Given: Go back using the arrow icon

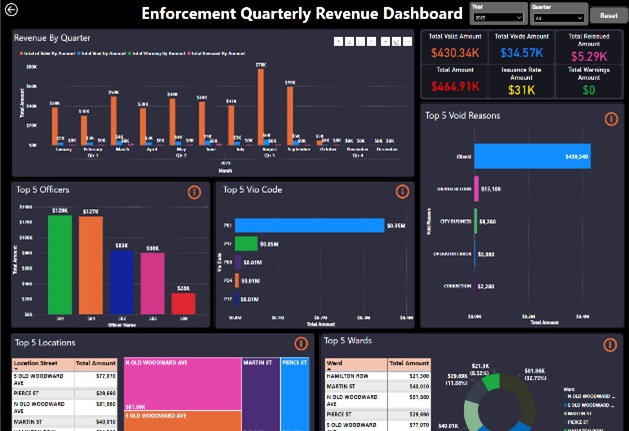Looking at the screenshot, I should 11,10.
